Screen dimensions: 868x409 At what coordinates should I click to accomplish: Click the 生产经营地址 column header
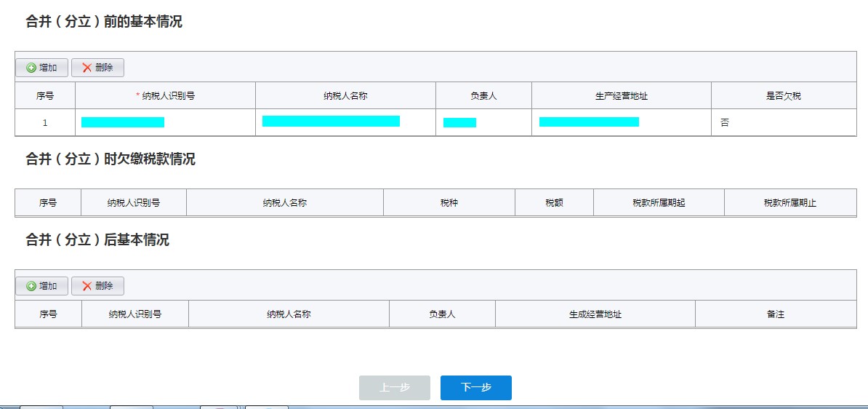[621, 96]
